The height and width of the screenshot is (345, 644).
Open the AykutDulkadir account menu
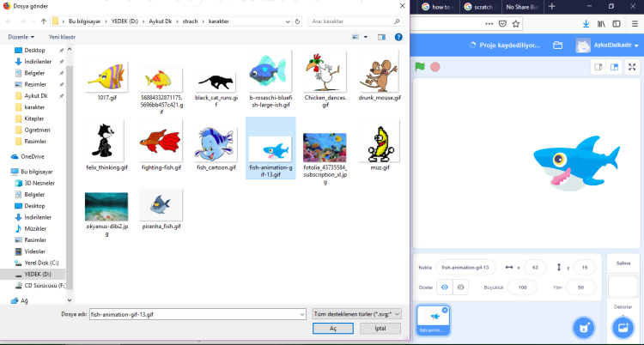coord(607,45)
